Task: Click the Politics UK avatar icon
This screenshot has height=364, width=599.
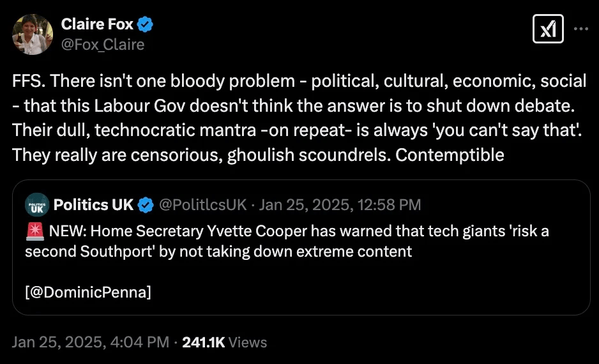Action: tap(37, 204)
